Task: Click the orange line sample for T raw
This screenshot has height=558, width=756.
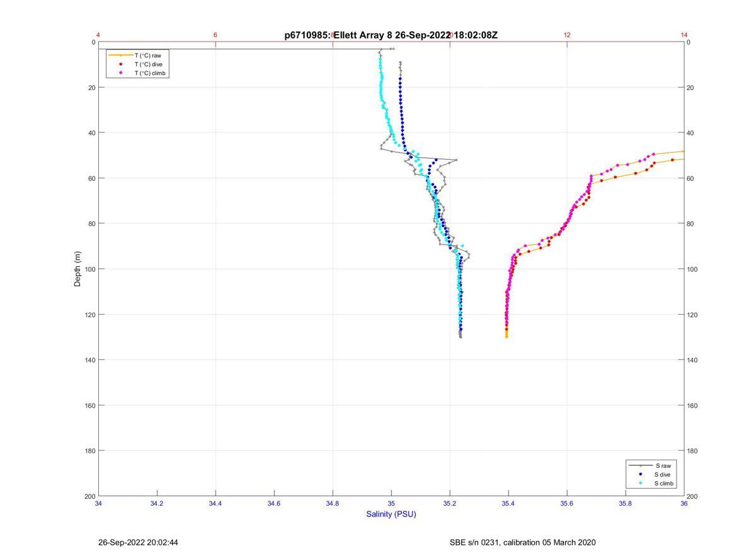Action: [120, 55]
